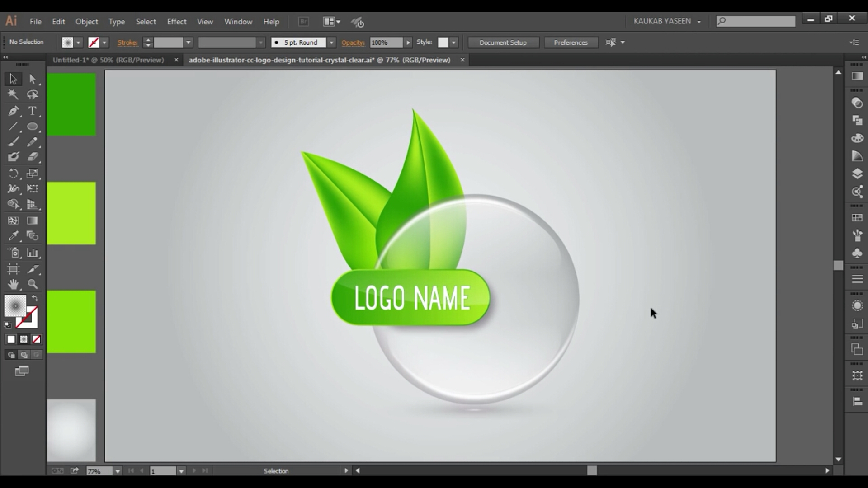Choose the Ellipse tool
Screen dimensions: 868x488
(x=33, y=127)
